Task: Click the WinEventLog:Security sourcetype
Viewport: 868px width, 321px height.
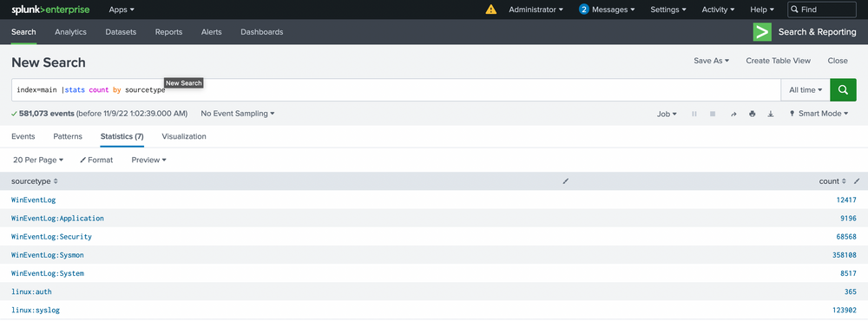Action: tap(51, 236)
